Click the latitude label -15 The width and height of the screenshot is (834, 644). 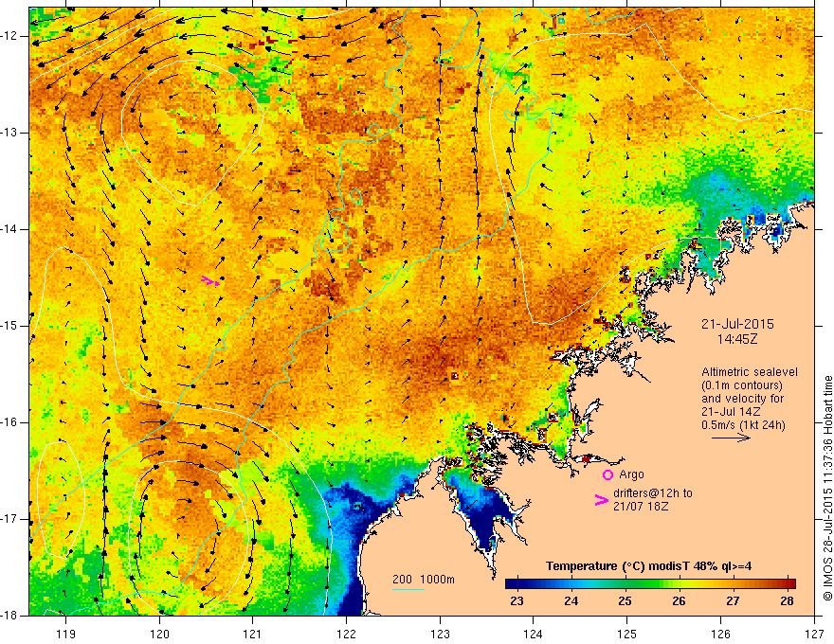10,326
